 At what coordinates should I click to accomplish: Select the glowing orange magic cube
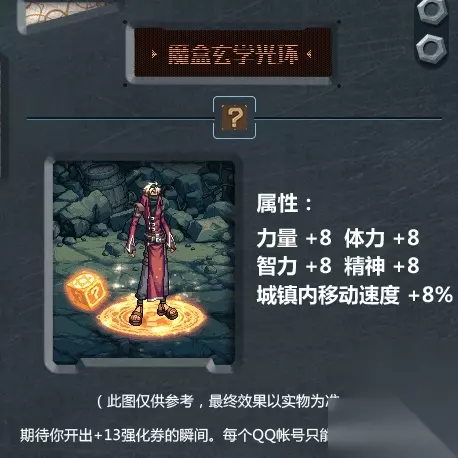click(87, 290)
